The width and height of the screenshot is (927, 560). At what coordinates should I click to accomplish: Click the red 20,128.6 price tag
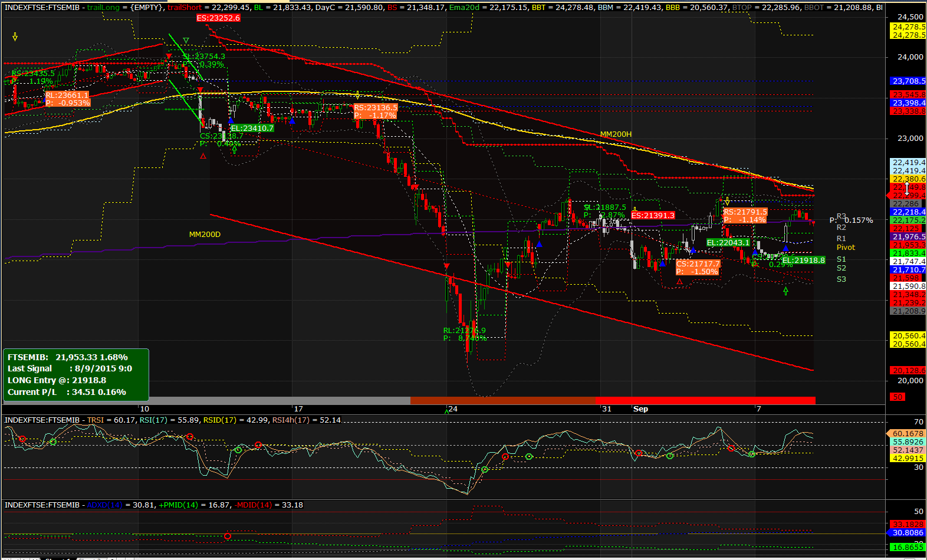point(908,371)
